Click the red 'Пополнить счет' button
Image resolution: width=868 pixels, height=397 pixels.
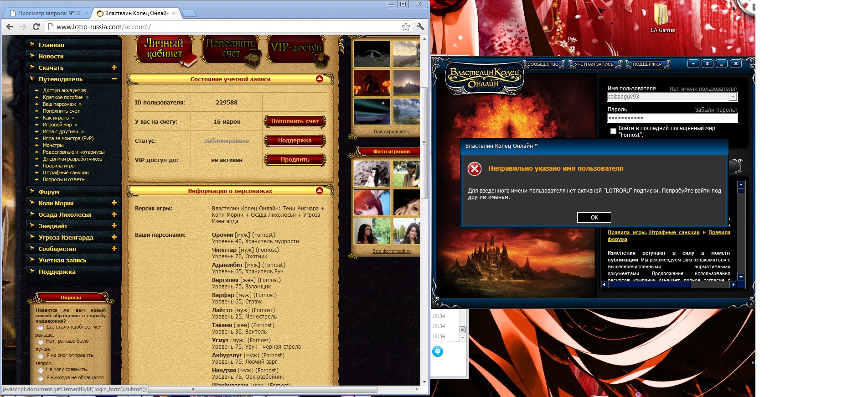point(295,121)
